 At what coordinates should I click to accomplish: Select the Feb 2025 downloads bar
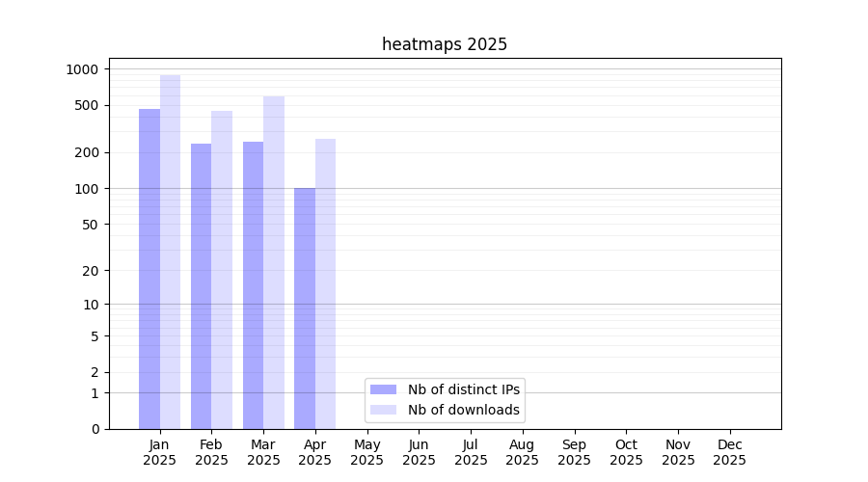point(222,270)
